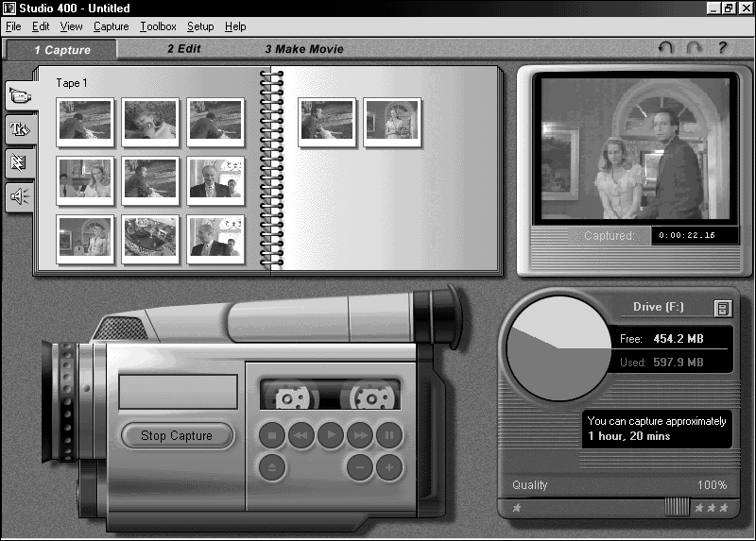756x541 pixels.
Task: Open the Setup menu
Action: (x=200, y=26)
